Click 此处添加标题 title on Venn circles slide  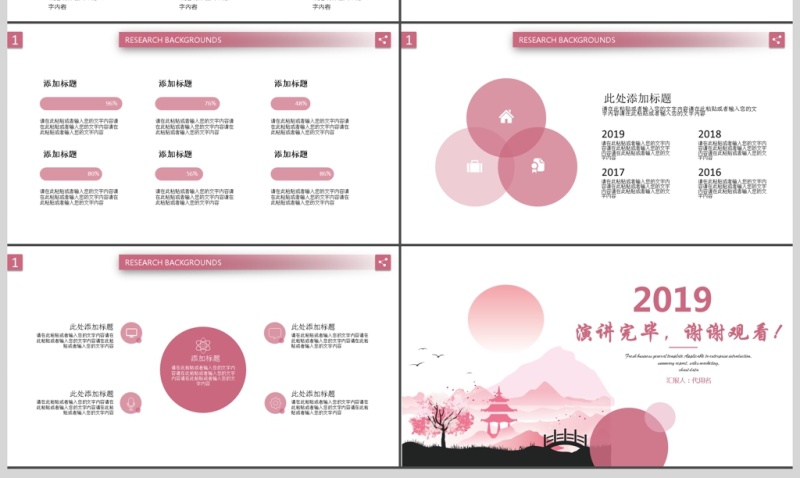[x=638, y=98]
